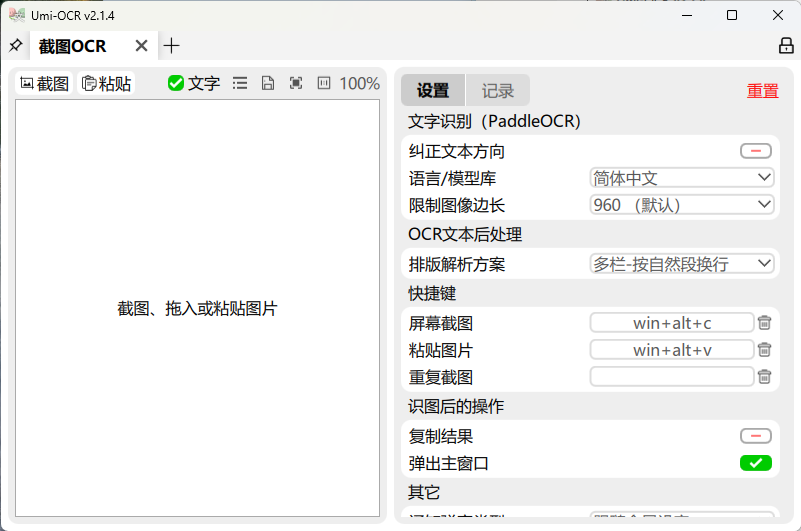Clear the 粘贴图片 hotkey using trash icon
Image resolution: width=801 pixels, height=531 pixels.
[x=764, y=350]
